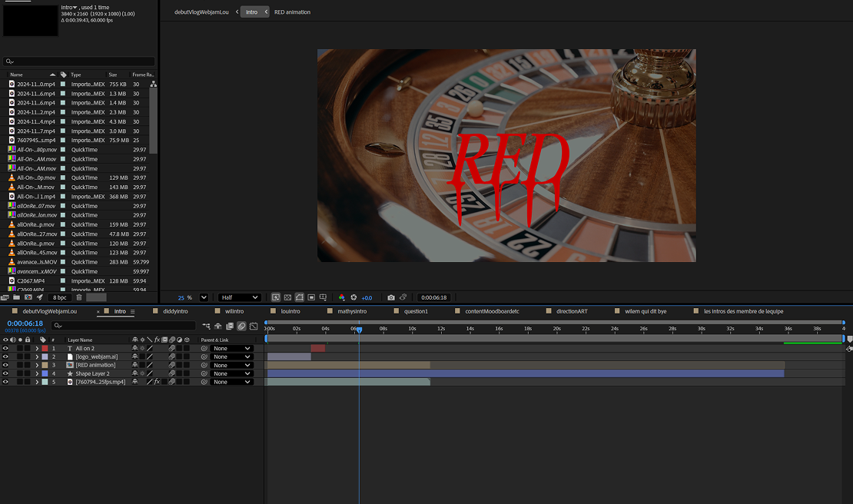Click the label color swatch of layer 1

click(45, 348)
